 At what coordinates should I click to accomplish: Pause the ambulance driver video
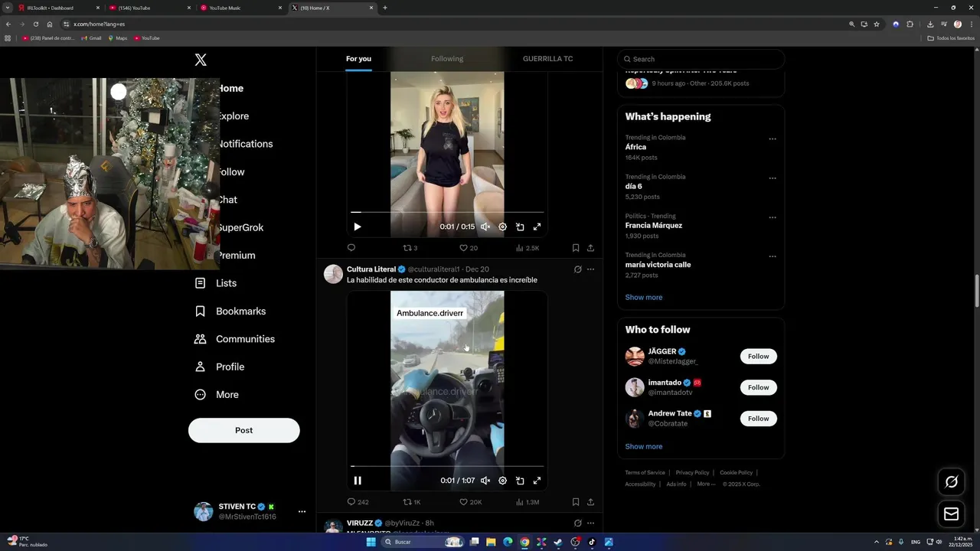click(x=357, y=481)
